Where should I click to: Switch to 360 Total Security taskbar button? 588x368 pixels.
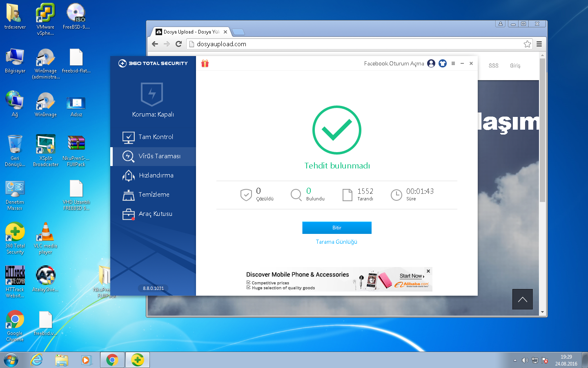pyautogui.click(x=138, y=360)
